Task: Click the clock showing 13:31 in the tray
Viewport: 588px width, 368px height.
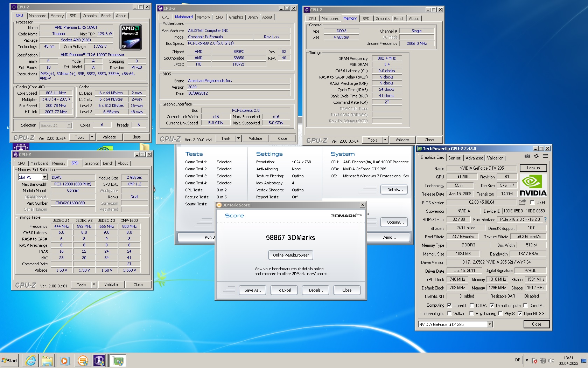Action: click(x=568, y=358)
